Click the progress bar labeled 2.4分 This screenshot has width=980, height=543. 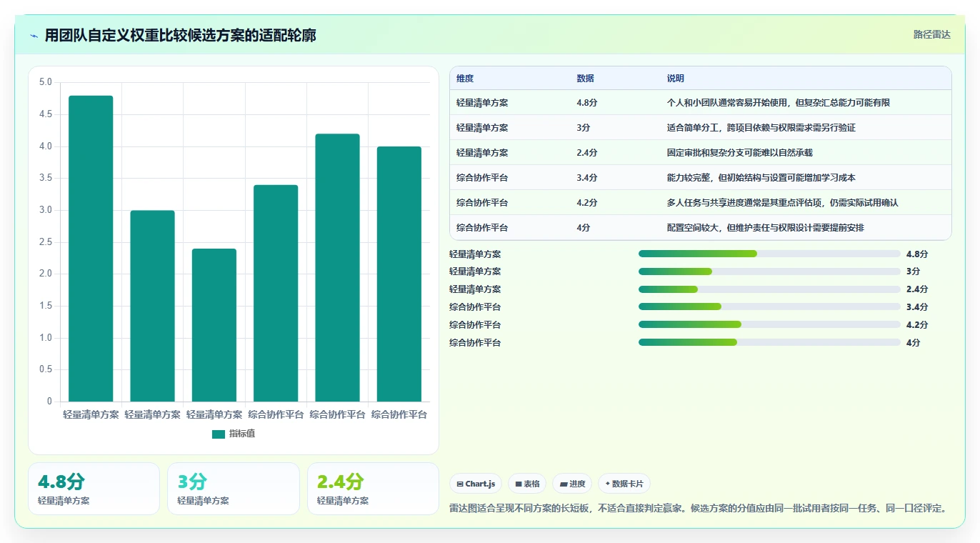pyautogui.click(x=769, y=289)
